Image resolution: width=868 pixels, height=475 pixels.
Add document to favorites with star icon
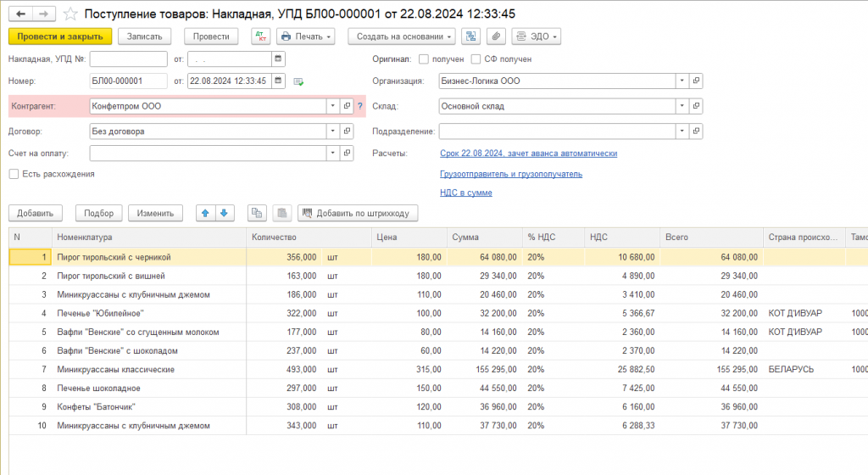[70, 14]
